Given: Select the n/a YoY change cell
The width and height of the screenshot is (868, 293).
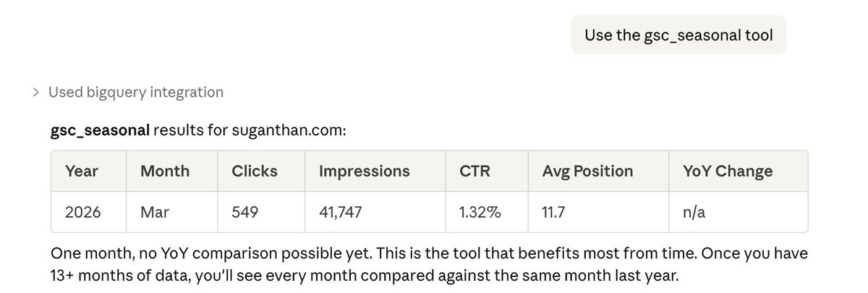Looking at the screenshot, I should coord(695,213).
